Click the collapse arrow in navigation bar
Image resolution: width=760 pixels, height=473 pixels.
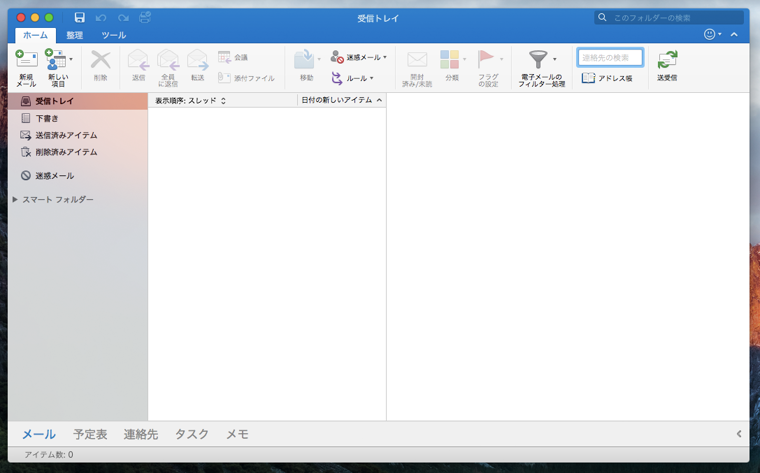click(739, 434)
